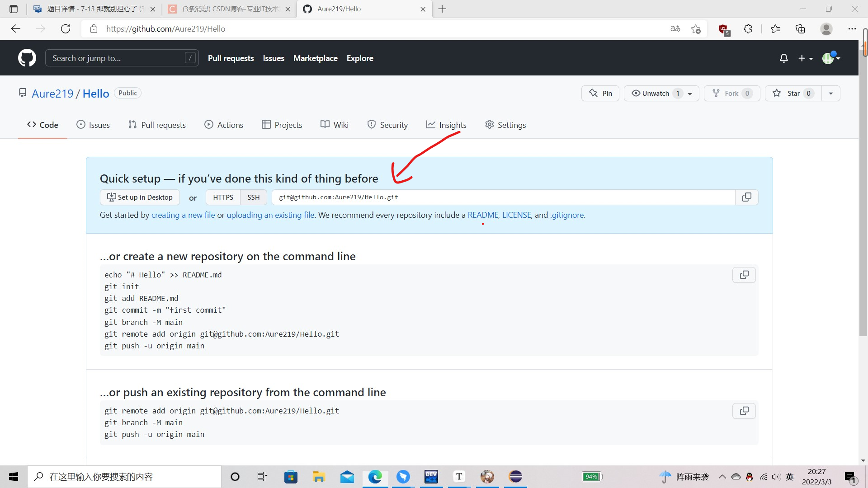Image resolution: width=868 pixels, height=488 pixels.
Task: Open the notifications bell
Action: pyautogui.click(x=784, y=58)
